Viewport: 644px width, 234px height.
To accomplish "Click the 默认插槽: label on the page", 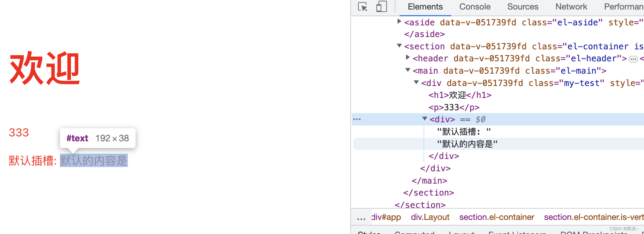I will (33, 161).
